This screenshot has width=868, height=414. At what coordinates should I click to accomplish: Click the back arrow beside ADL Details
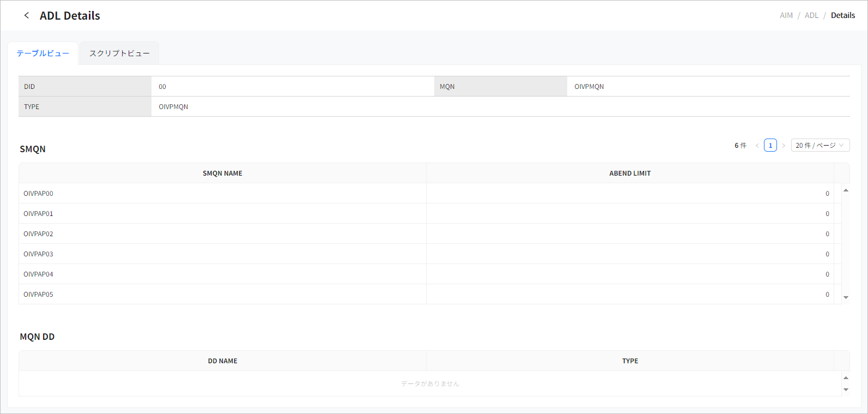tap(26, 15)
